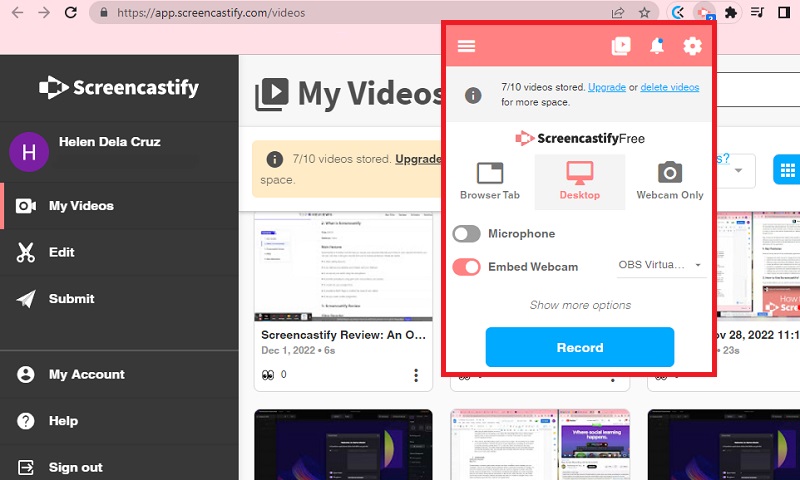The width and height of the screenshot is (800, 480).
Task: Open settings gear in Screencastify popup
Action: (692, 46)
